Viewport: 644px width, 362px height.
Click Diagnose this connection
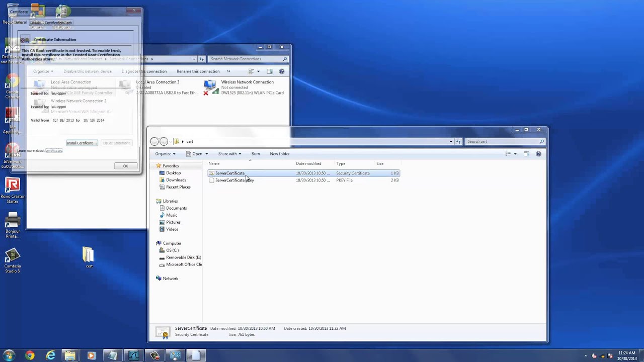[x=144, y=71]
